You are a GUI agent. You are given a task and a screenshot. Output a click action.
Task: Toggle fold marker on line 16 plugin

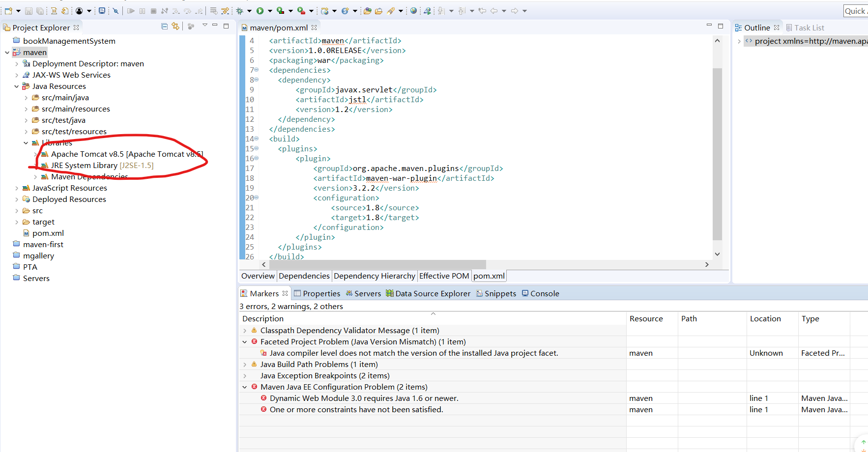[x=256, y=158]
